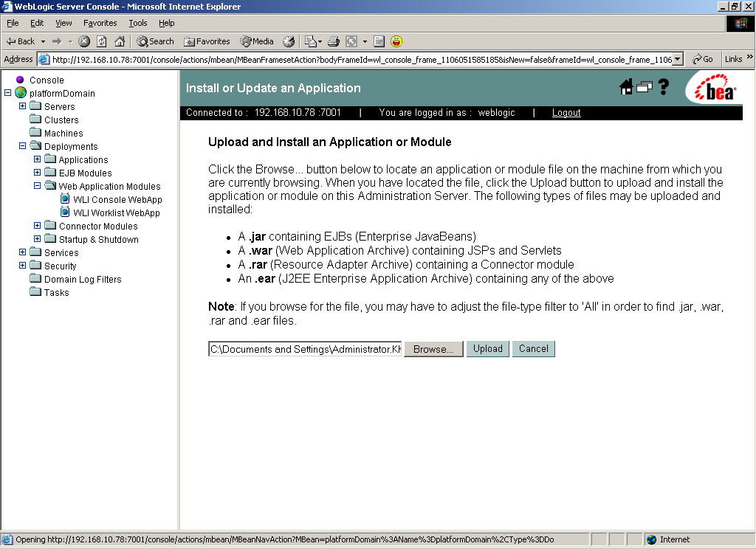Screen dimensions: 756x549
Task: Select the Domain Log Filters label
Action: click(83, 279)
